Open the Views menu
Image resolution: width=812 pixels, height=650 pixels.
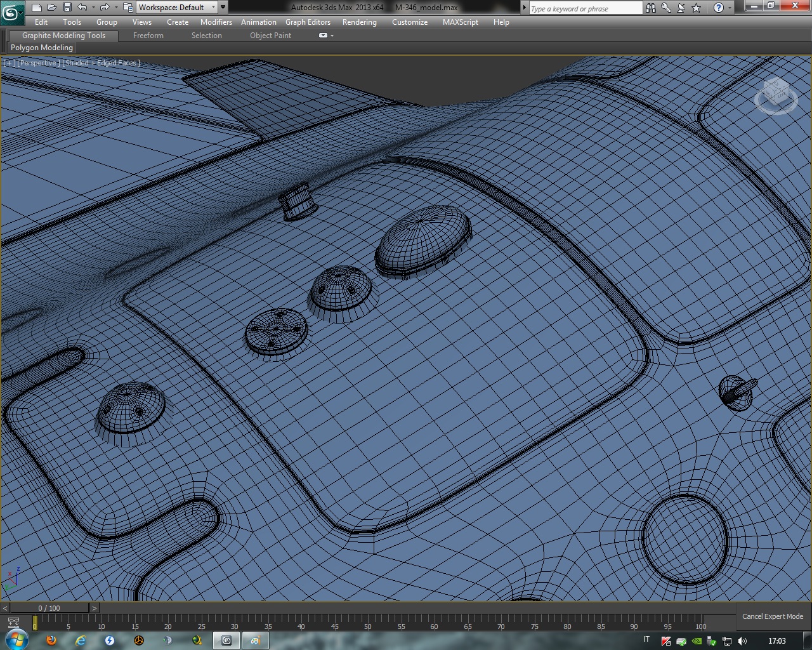coord(141,22)
